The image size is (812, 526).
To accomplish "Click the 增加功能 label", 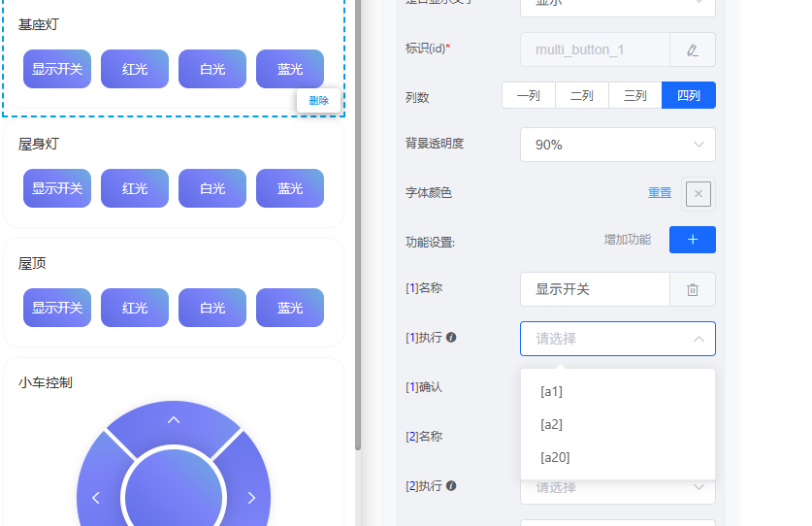I will click(x=627, y=240).
